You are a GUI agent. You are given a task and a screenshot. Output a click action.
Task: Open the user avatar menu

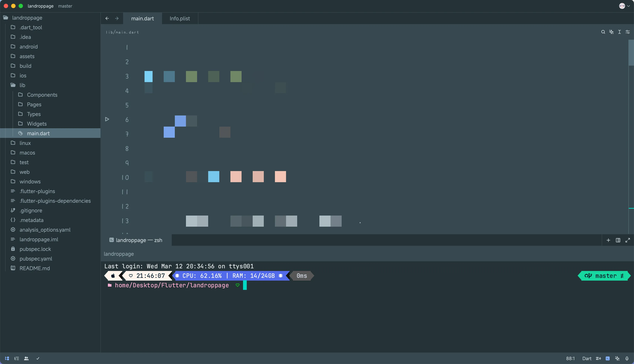click(624, 6)
